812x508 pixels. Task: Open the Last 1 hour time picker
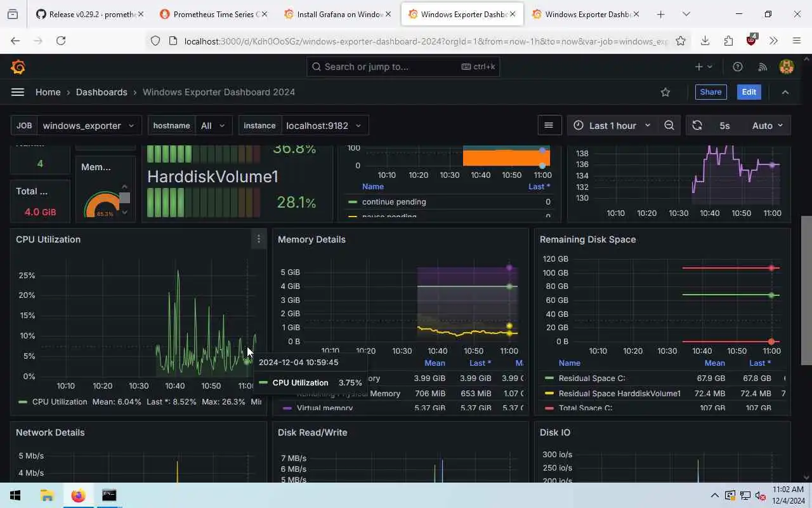[612, 125]
